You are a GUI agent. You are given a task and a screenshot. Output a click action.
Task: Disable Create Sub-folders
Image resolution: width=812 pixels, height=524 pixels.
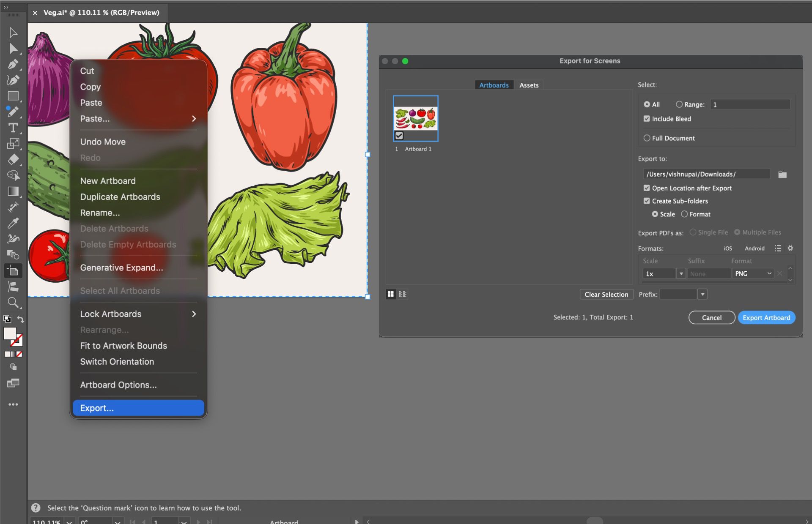tap(647, 201)
